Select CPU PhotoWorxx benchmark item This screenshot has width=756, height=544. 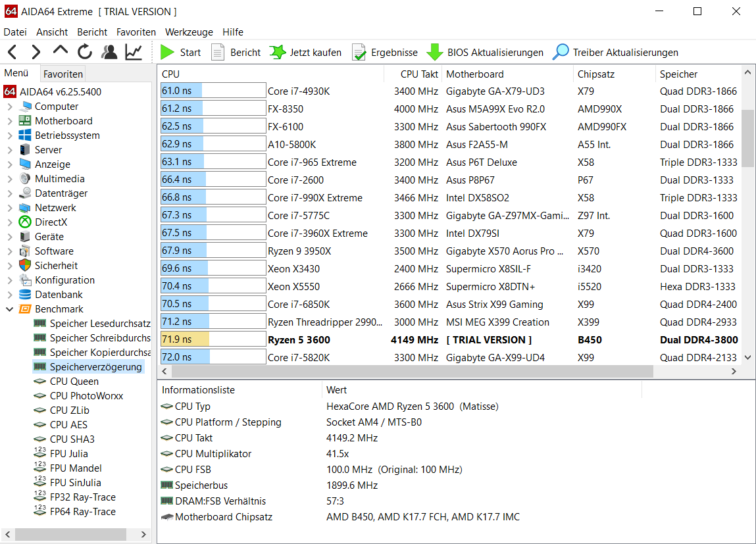point(86,395)
